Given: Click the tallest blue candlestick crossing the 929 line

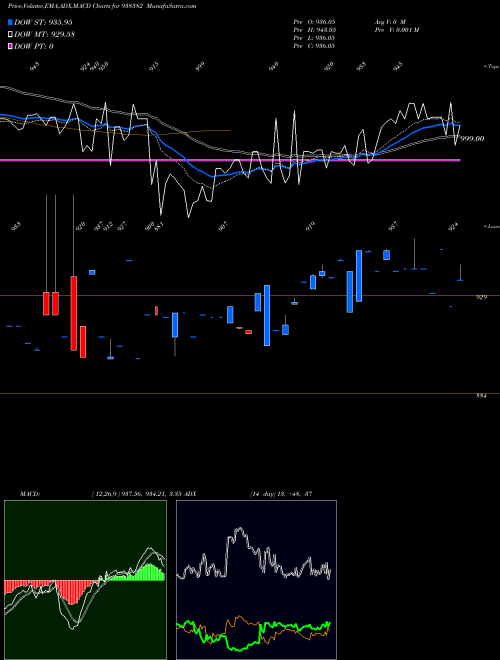Looking at the screenshot, I should point(267,315).
